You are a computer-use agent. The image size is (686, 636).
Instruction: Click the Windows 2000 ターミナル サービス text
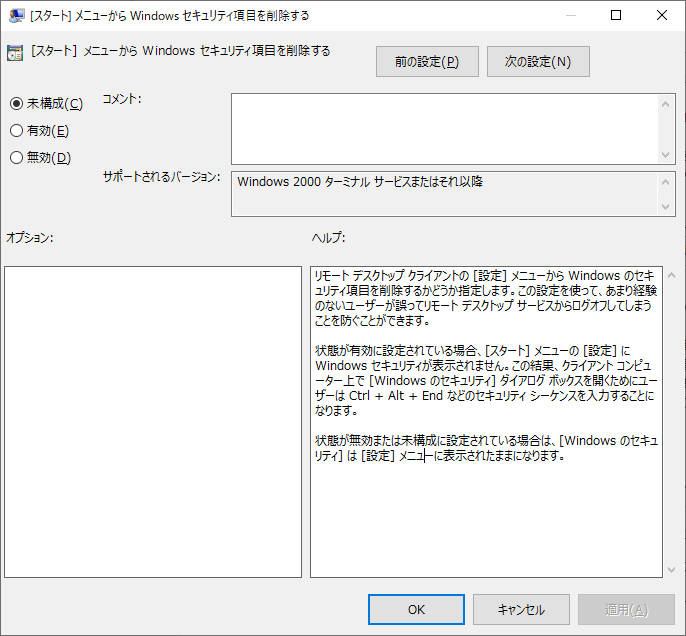point(360,182)
